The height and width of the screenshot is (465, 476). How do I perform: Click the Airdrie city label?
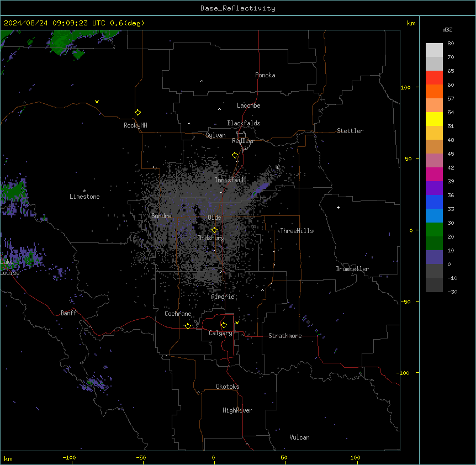click(223, 297)
